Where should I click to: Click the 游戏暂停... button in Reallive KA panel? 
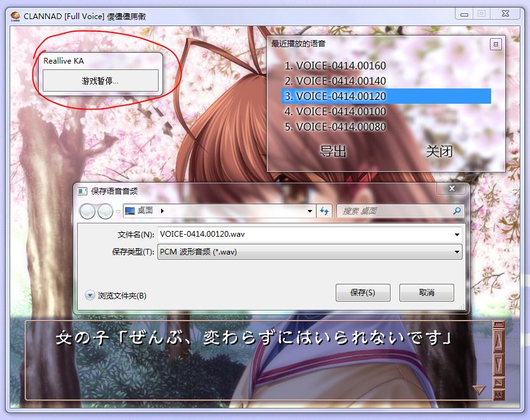pyautogui.click(x=101, y=81)
